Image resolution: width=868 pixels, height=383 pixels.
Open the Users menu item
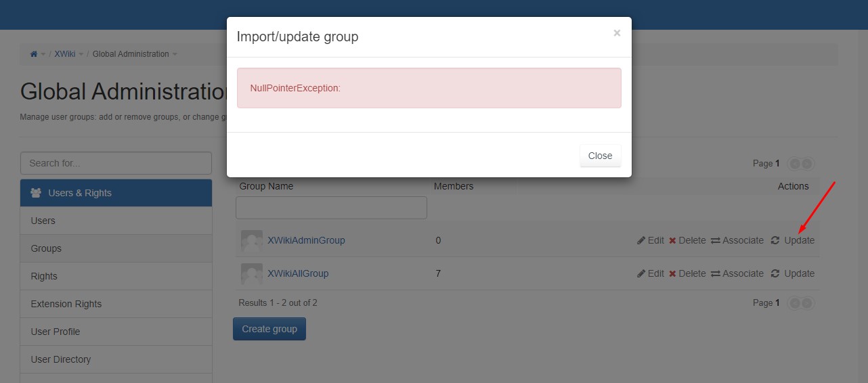[x=116, y=221]
